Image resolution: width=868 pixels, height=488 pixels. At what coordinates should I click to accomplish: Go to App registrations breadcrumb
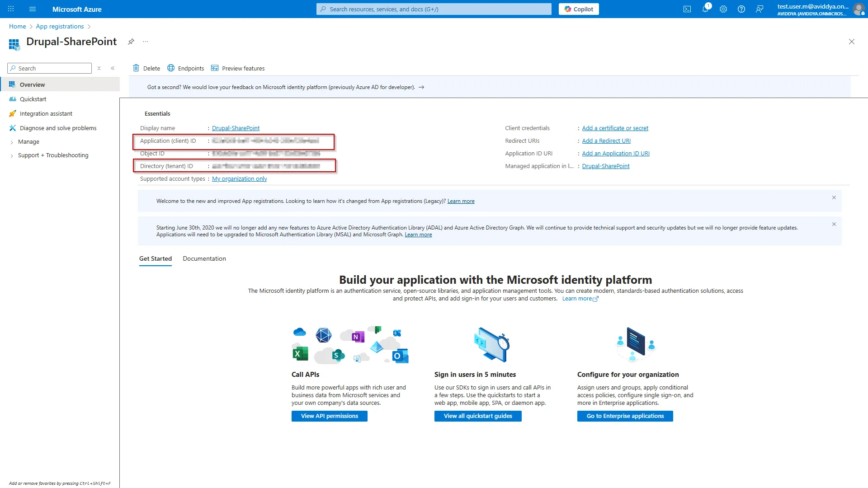coord(60,26)
